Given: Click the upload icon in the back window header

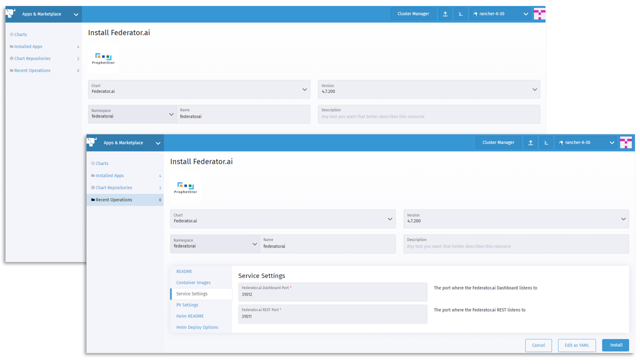Looking at the screenshot, I should [x=445, y=14].
